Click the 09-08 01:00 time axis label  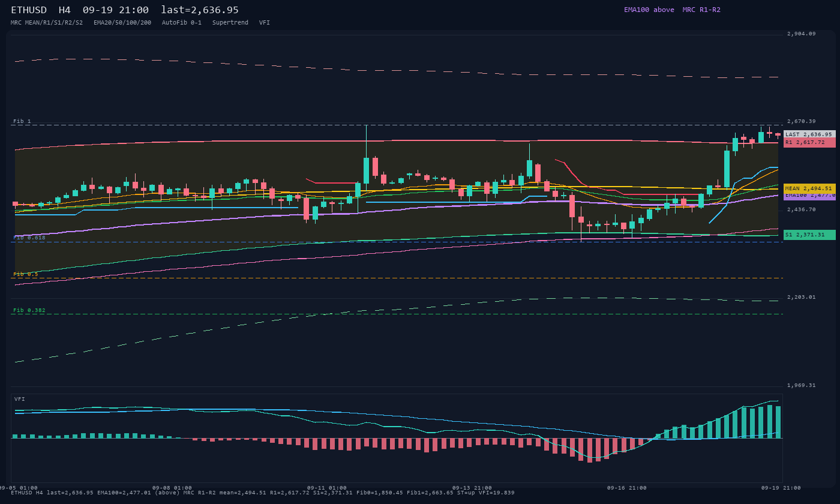coord(172,488)
